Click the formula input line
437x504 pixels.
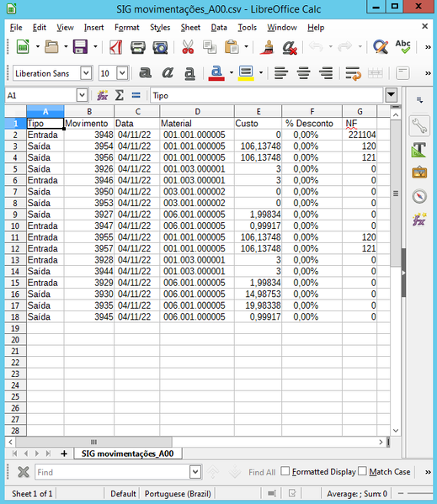(267, 95)
